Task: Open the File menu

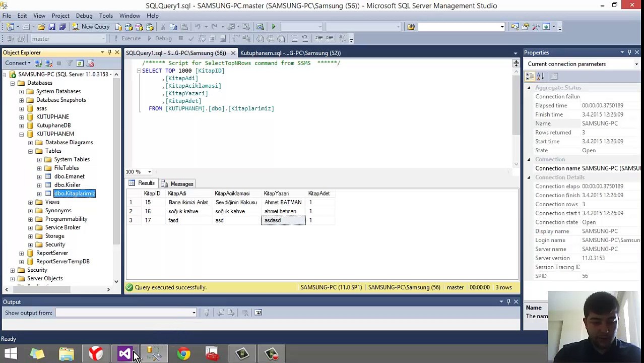Action: coord(7,16)
